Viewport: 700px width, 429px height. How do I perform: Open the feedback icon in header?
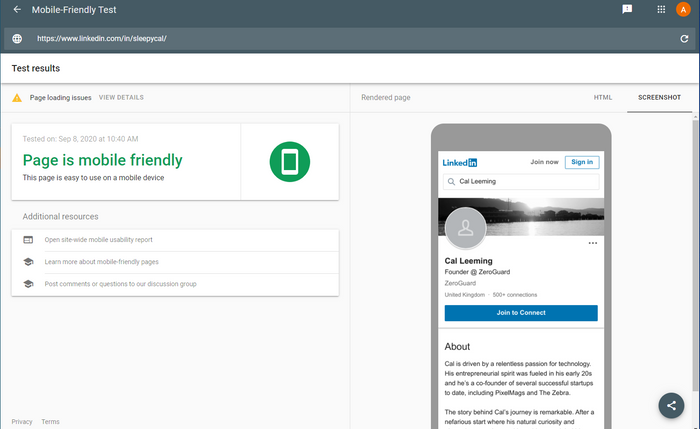tap(627, 9)
